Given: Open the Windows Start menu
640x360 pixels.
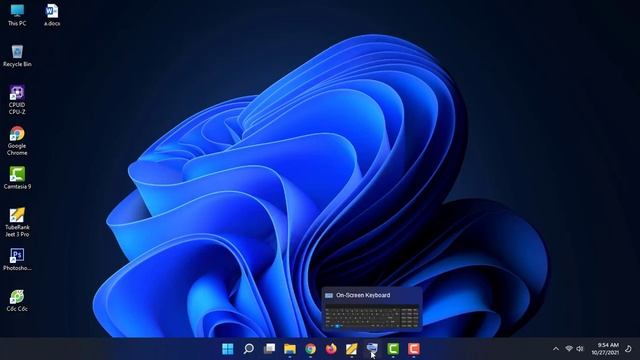Looking at the screenshot, I should tap(228, 349).
